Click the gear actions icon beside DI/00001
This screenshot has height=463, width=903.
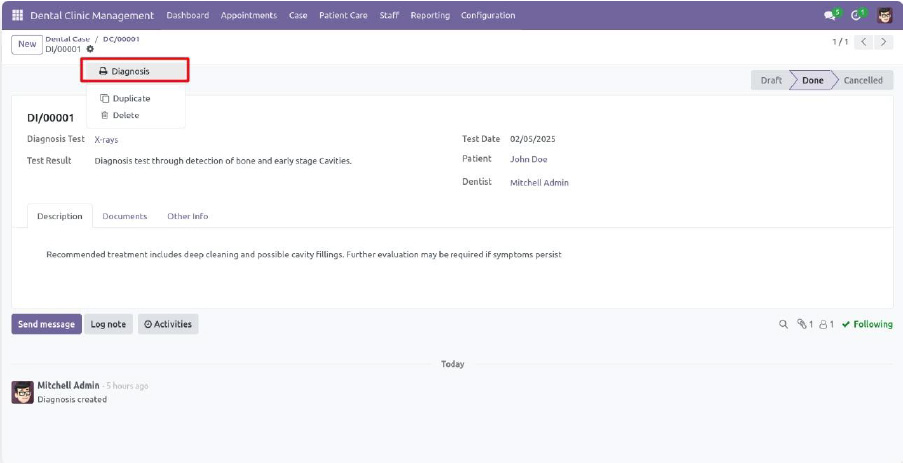tap(90, 49)
